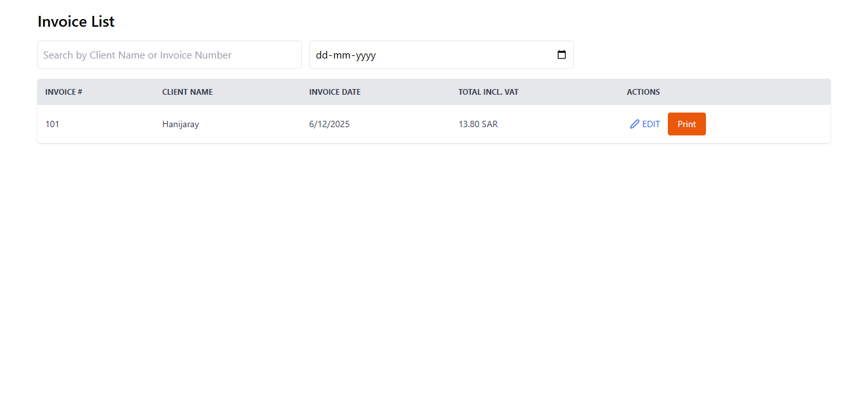Image resolution: width=868 pixels, height=405 pixels.
Task: Click blank area of invoice 101 row after Print
Action: coord(769,125)
